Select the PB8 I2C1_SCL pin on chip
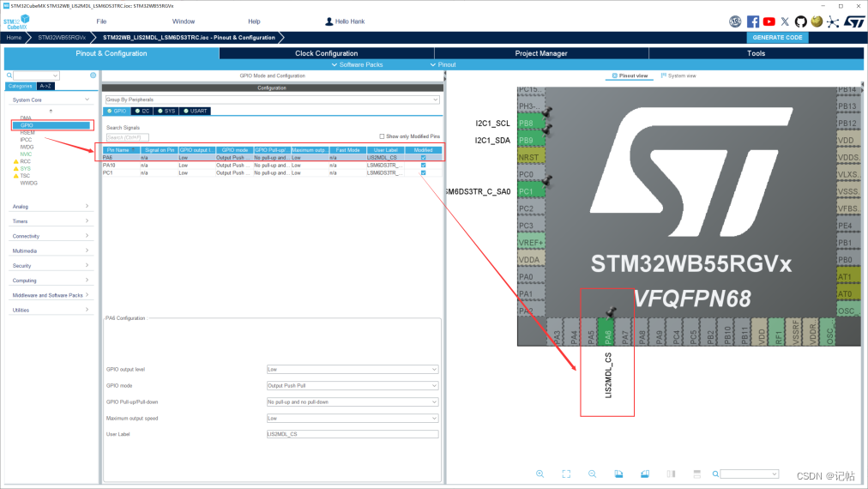Viewport: 868px width, 489px height. [x=532, y=123]
